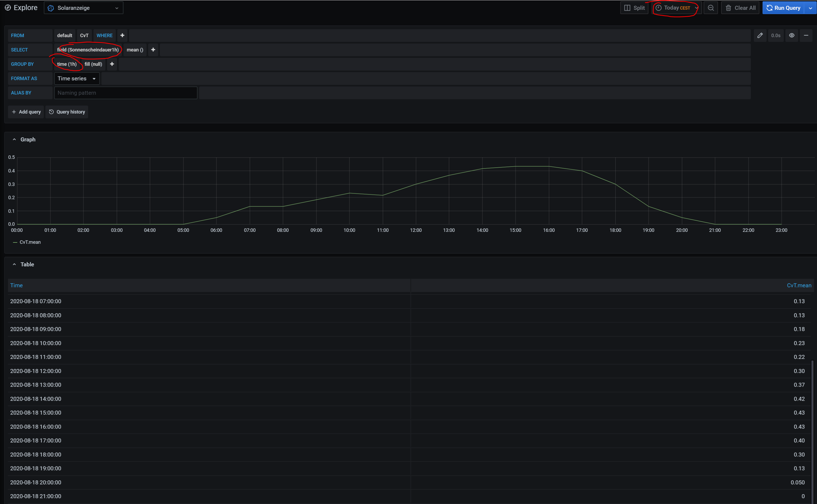This screenshot has width=817, height=504.
Task: Click the pencil edit query mode icon
Action: (760, 35)
